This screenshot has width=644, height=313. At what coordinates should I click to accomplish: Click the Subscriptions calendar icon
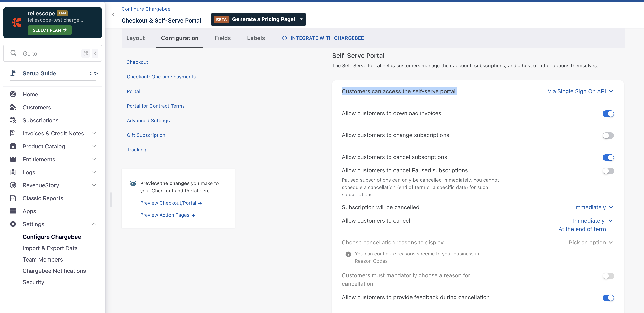[x=13, y=120]
